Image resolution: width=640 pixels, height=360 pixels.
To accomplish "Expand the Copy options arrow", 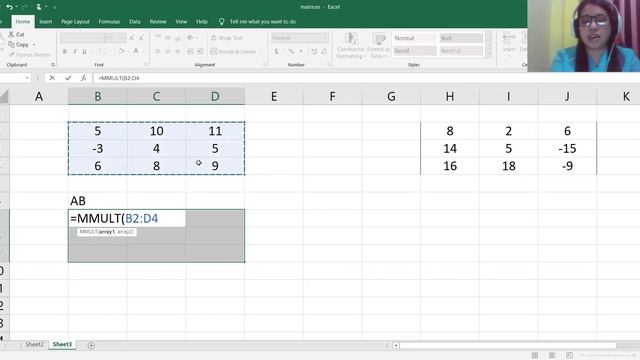I will 34,44.
